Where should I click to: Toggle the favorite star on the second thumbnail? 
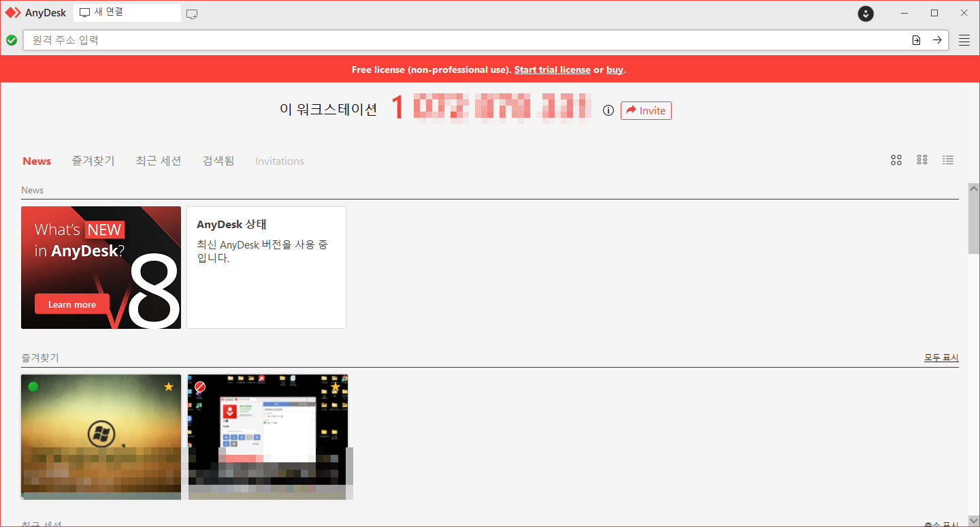[335, 386]
